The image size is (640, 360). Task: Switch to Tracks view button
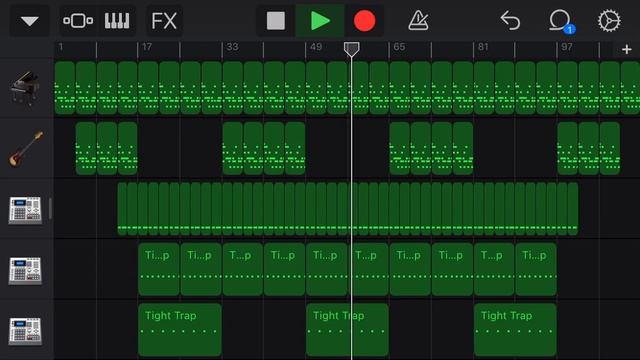click(x=78, y=21)
